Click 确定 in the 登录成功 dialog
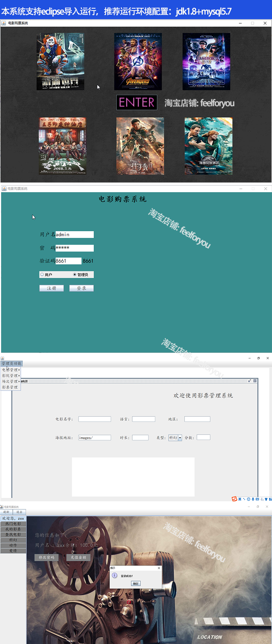Screen dimensions: 272x644 point(135,584)
